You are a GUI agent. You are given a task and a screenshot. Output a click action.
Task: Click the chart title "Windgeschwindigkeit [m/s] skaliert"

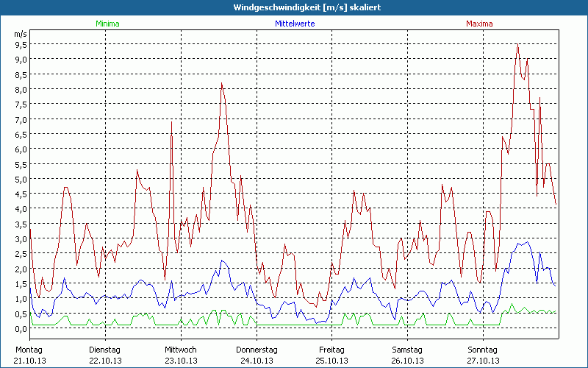294,7
